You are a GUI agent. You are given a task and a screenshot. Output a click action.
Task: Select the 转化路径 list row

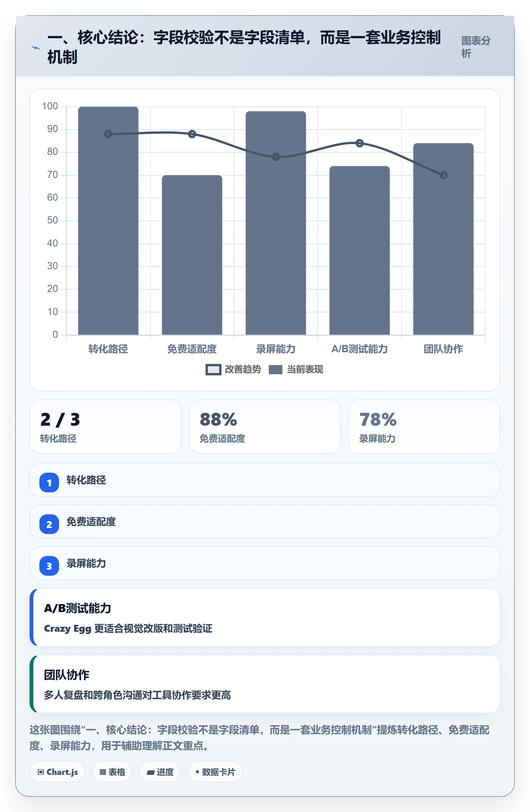click(x=265, y=480)
